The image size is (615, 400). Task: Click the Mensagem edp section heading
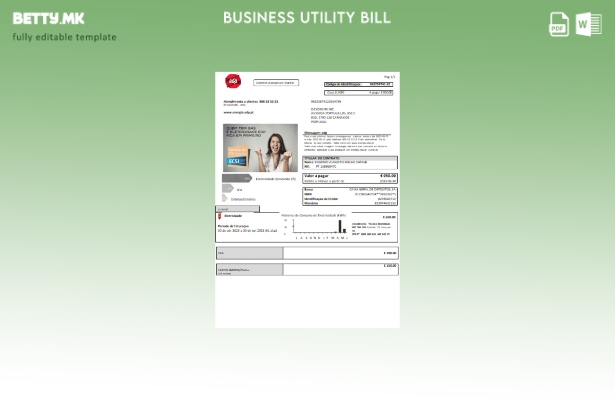(x=315, y=132)
